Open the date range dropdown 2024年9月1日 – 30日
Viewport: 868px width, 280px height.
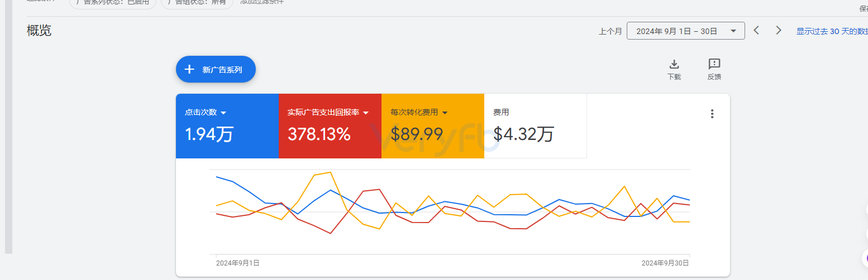tap(686, 31)
